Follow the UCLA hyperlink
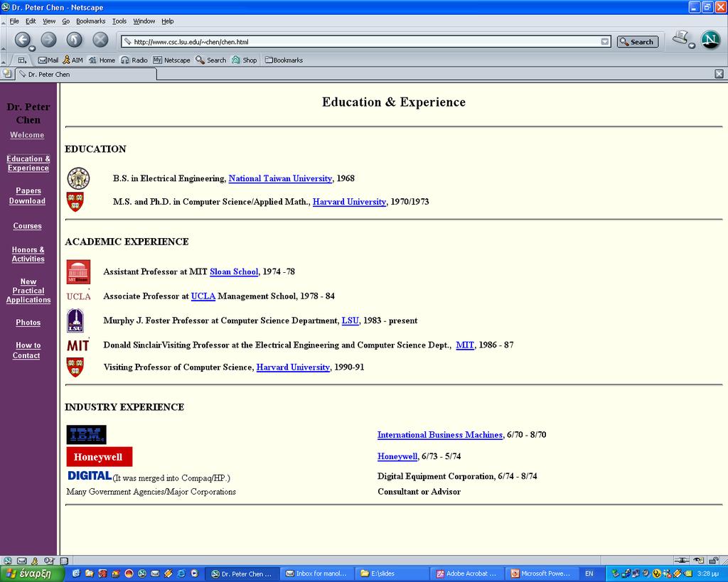 tap(203, 296)
